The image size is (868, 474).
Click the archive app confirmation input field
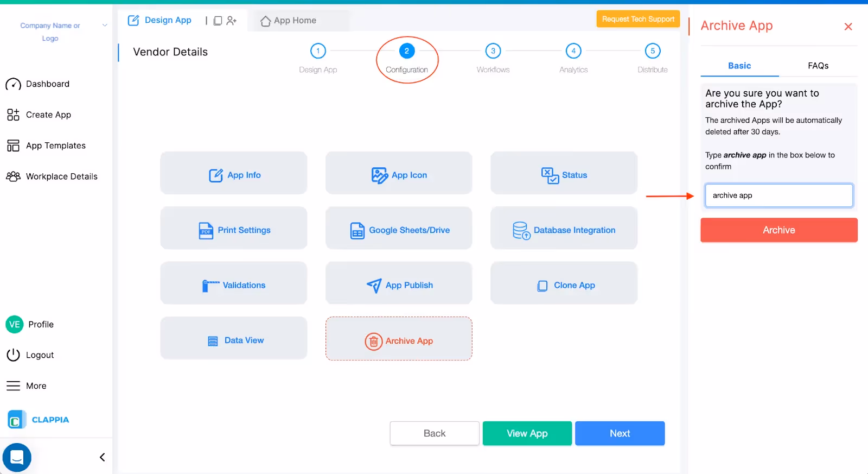pyautogui.click(x=779, y=195)
